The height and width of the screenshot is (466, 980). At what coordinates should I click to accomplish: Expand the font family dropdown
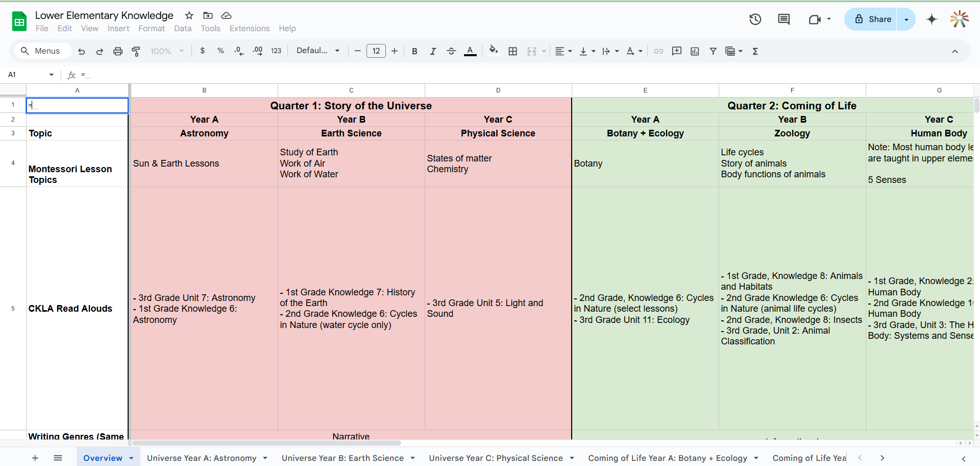(x=318, y=51)
